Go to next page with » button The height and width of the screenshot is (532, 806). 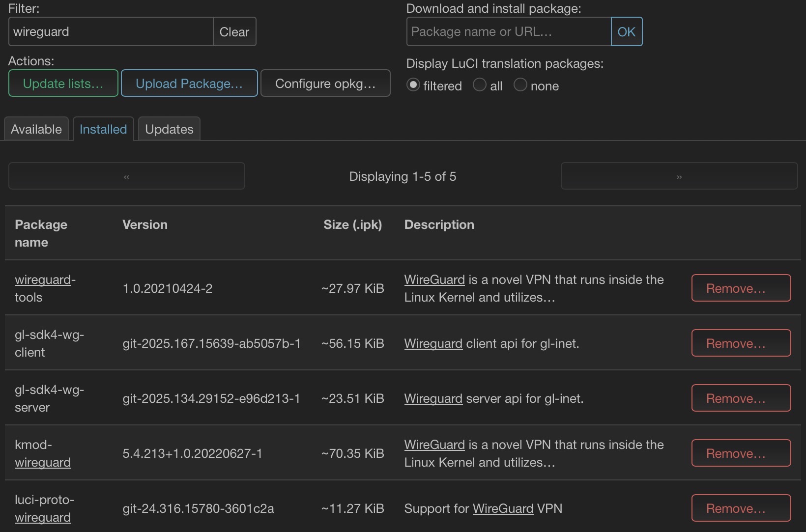pyautogui.click(x=679, y=176)
